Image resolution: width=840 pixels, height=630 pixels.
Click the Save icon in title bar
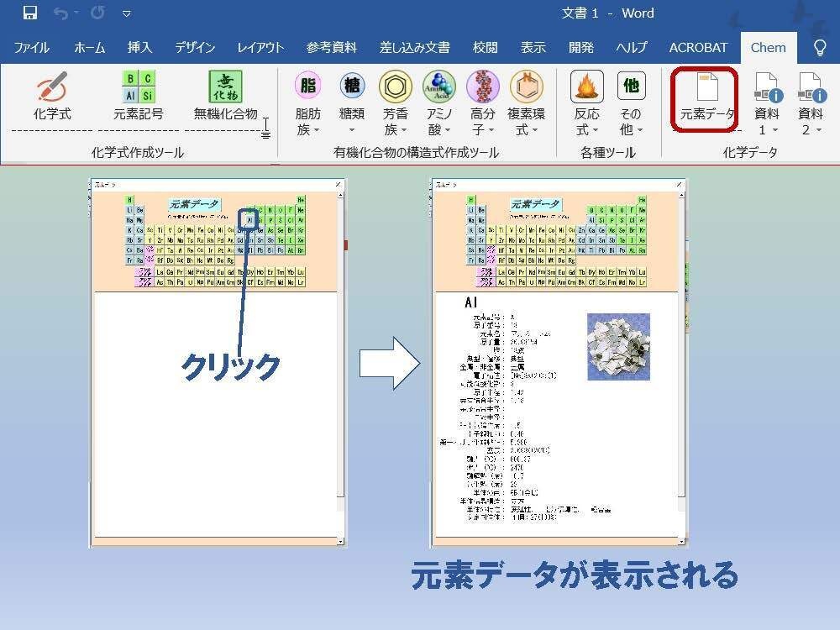pyautogui.click(x=30, y=13)
